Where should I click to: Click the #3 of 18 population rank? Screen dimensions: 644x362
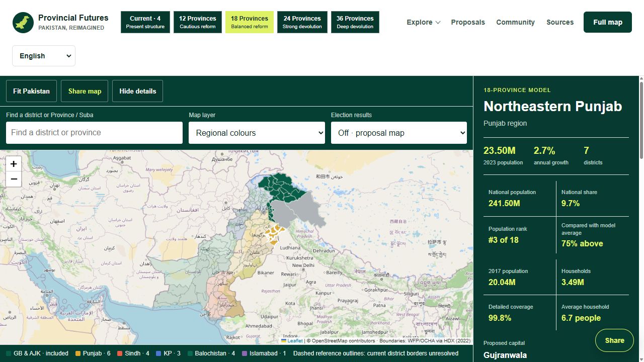[x=503, y=240]
